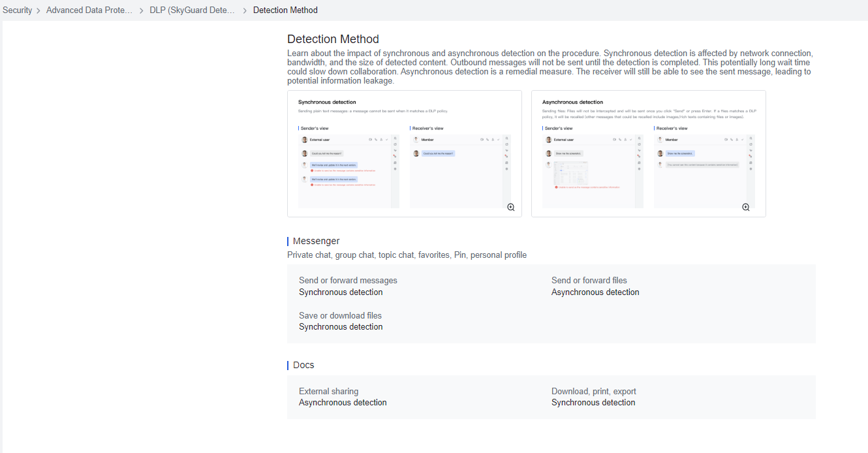Click the checkmark icon in the chat header toolbar
Screen dimensions: 868x453
point(387,140)
